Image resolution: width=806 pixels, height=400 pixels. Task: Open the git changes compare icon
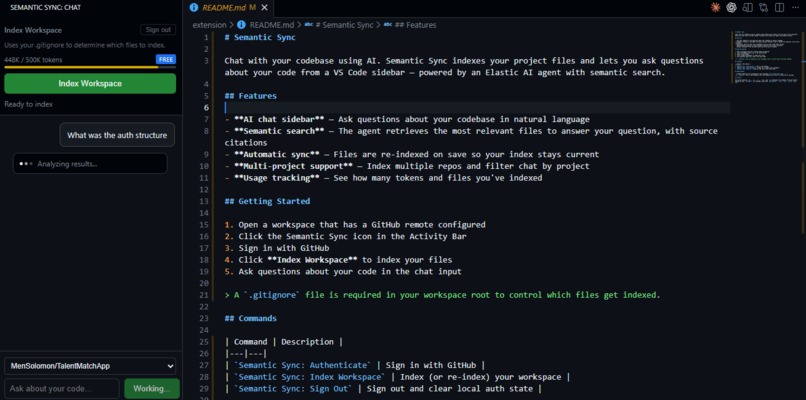[763, 7]
